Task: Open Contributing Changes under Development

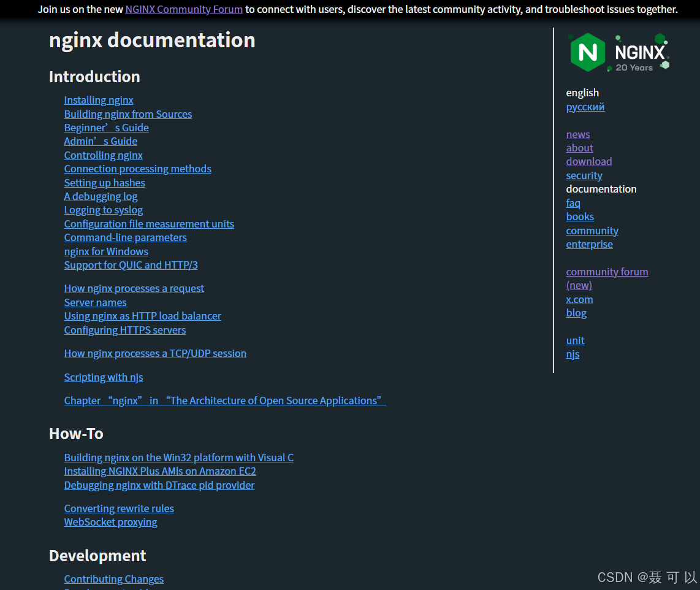Action: pos(113,579)
